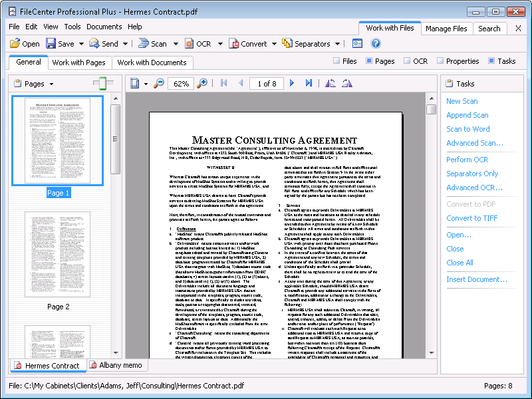The image size is (532, 399).
Task: Rotate page using the rotate left icon
Action: (331, 83)
